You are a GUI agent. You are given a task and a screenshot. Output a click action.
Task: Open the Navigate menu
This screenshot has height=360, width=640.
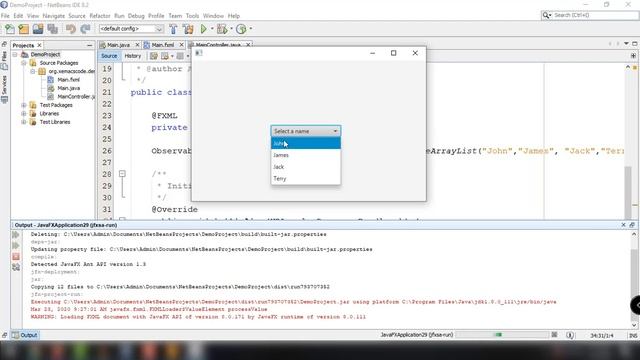pyautogui.click(x=53, y=16)
